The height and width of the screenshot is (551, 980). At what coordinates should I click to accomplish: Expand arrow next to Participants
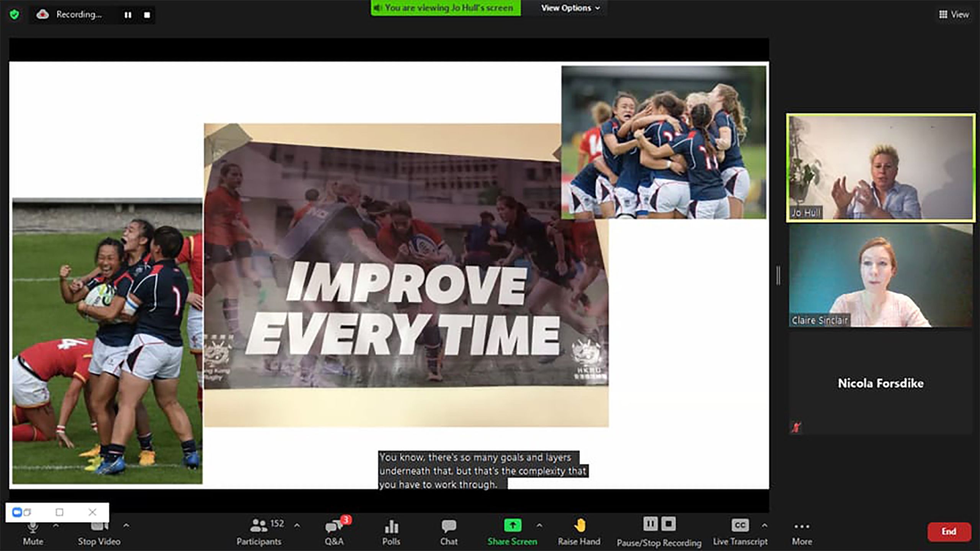tap(297, 526)
